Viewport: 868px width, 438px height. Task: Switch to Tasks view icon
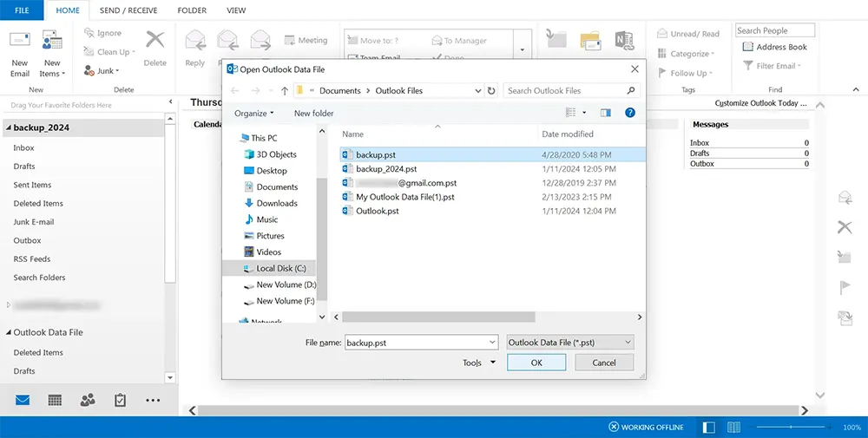120,401
